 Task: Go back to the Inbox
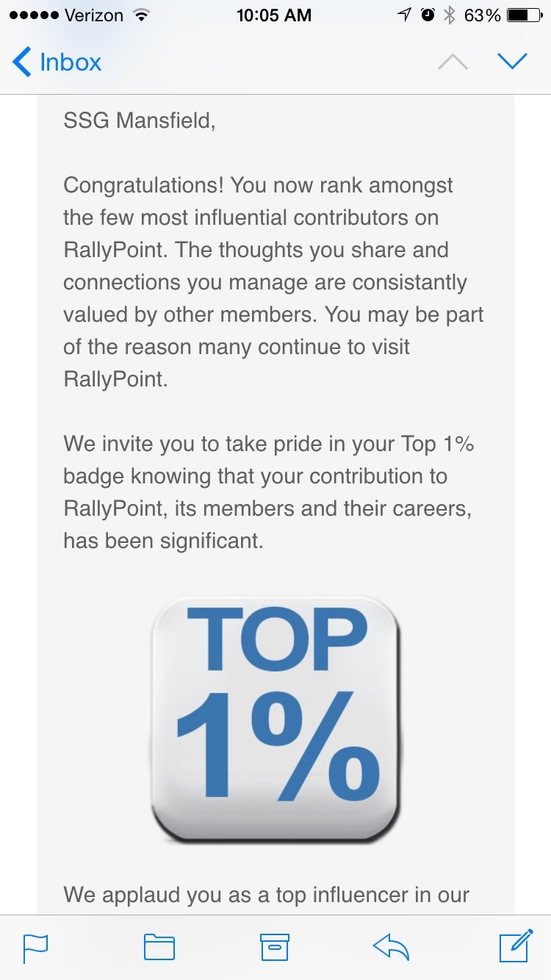pos(70,62)
